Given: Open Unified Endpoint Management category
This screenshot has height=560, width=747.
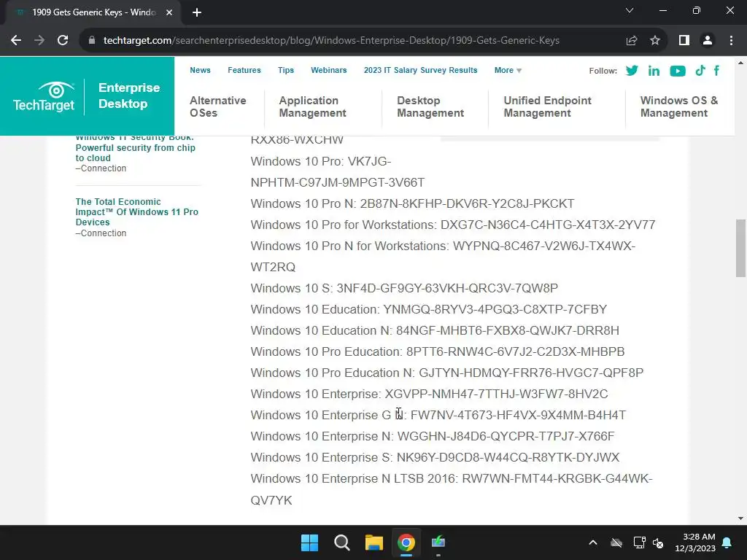Looking at the screenshot, I should coord(547,106).
